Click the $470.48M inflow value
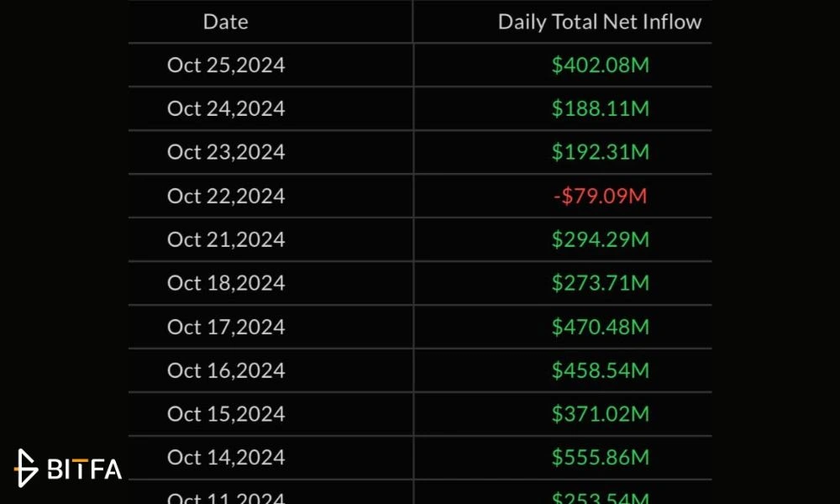 click(x=600, y=327)
